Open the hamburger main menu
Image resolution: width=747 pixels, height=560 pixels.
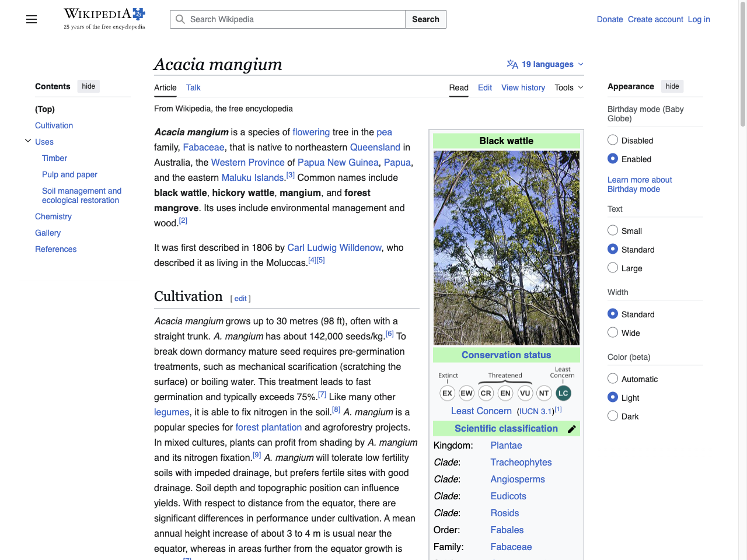coord(31,19)
